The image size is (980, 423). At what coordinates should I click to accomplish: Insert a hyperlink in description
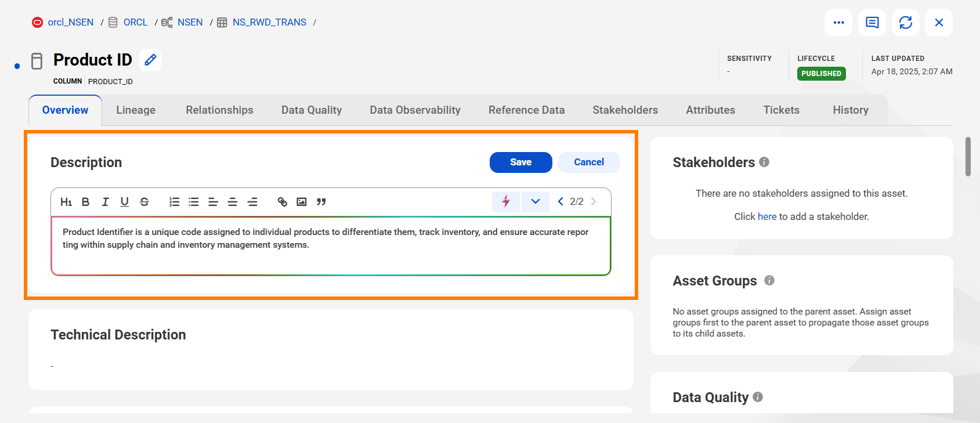coord(282,202)
